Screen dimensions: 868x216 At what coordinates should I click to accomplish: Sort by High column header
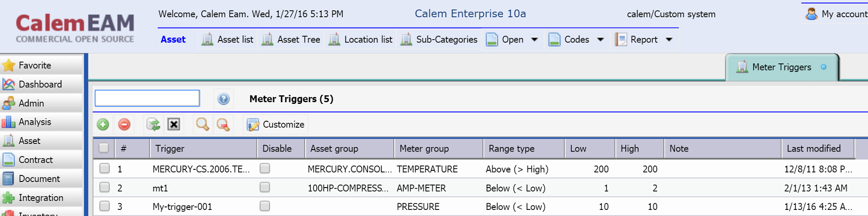pos(639,149)
